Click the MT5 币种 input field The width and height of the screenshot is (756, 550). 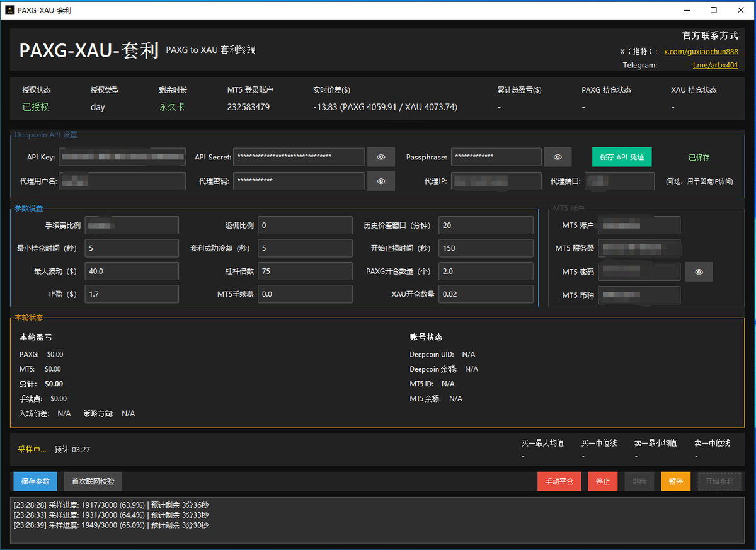tap(639, 295)
